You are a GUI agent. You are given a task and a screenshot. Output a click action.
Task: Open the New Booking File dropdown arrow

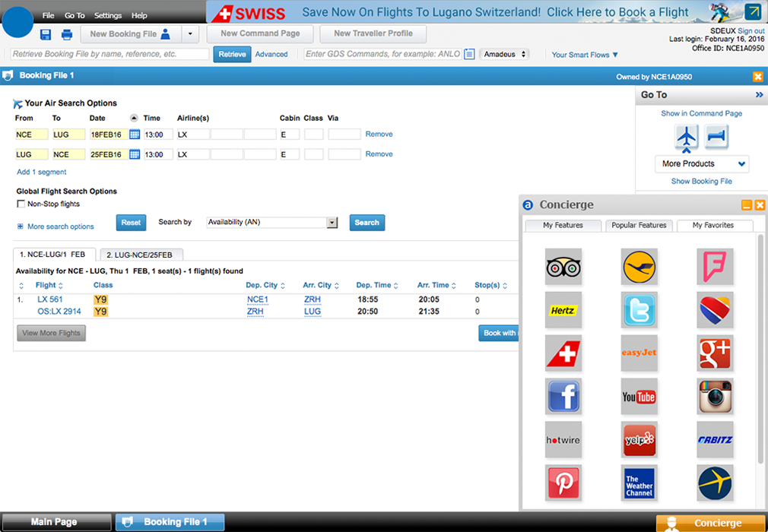coord(190,34)
